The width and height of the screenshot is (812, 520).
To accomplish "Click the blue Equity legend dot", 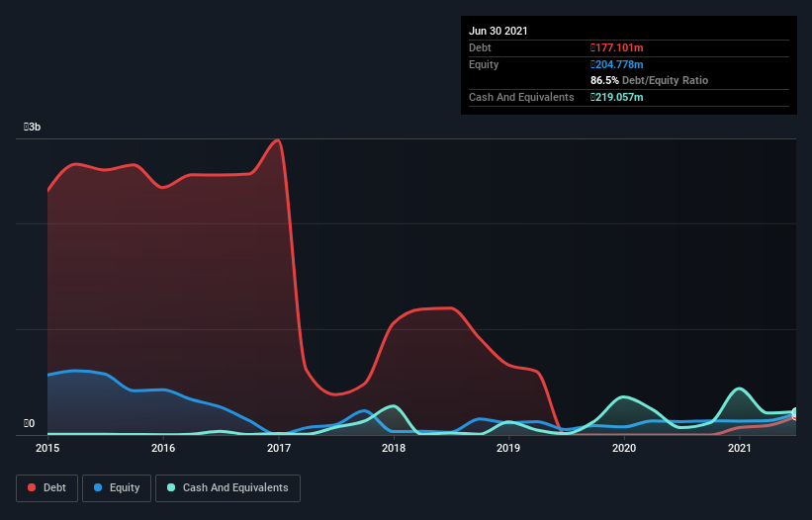I will (98, 487).
